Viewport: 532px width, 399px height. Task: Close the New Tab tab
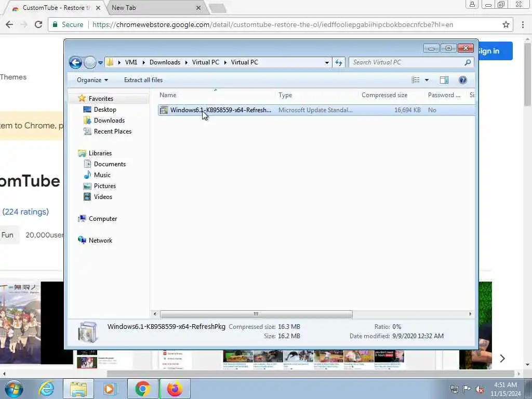[x=198, y=8]
